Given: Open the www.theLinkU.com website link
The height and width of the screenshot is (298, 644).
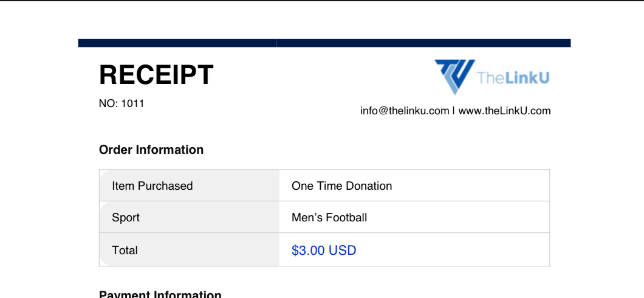Looking at the screenshot, I should pos(504,111).
